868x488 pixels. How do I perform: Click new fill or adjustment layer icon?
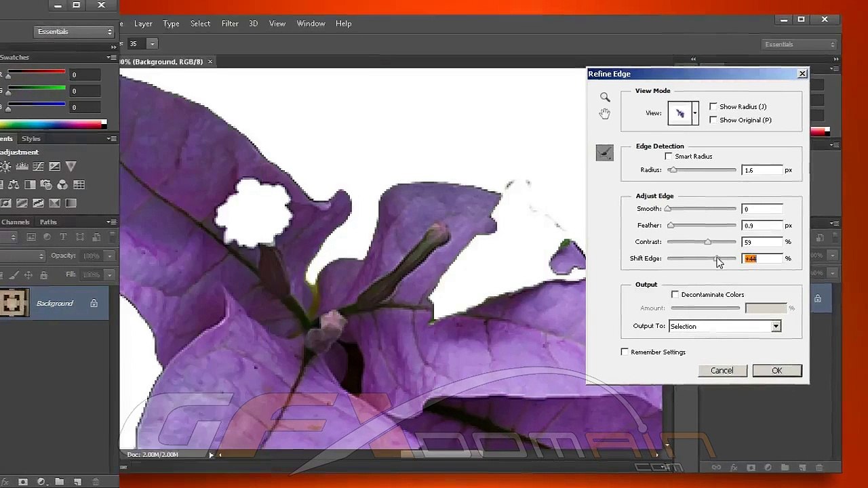(x=41, y=481)
